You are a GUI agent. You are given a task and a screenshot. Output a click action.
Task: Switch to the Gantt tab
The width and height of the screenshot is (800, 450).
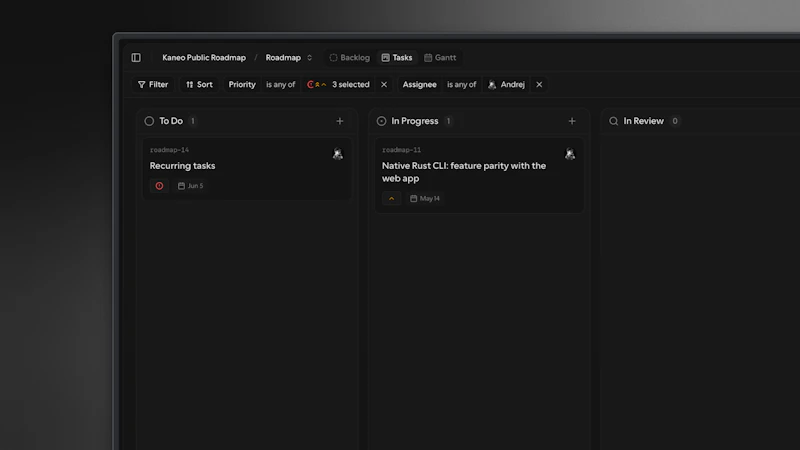click(x=440, y=58)
